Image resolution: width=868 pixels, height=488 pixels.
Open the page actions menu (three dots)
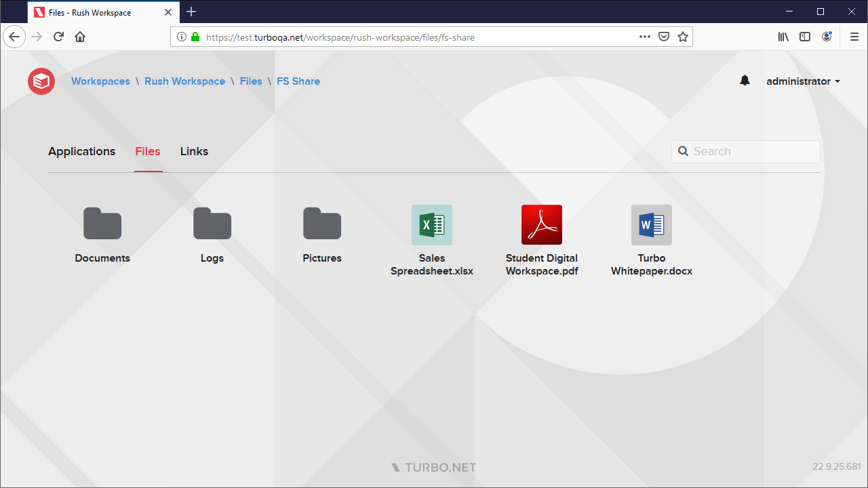point(644,37)
